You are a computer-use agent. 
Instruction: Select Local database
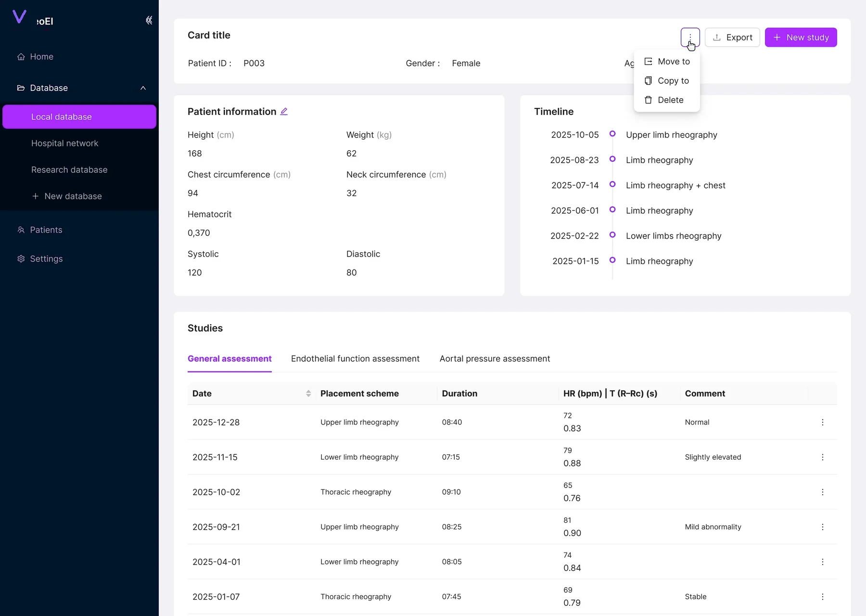[x=79, y=117]
